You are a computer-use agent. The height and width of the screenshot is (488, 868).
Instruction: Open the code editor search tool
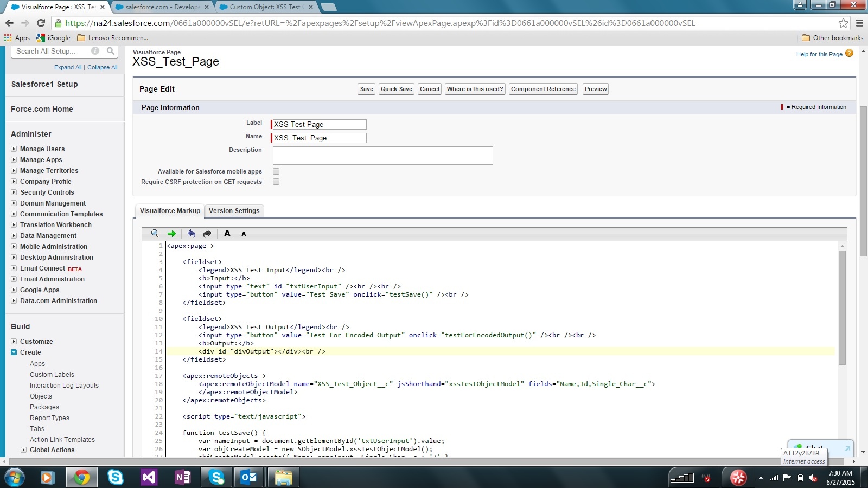coord(155,234)
